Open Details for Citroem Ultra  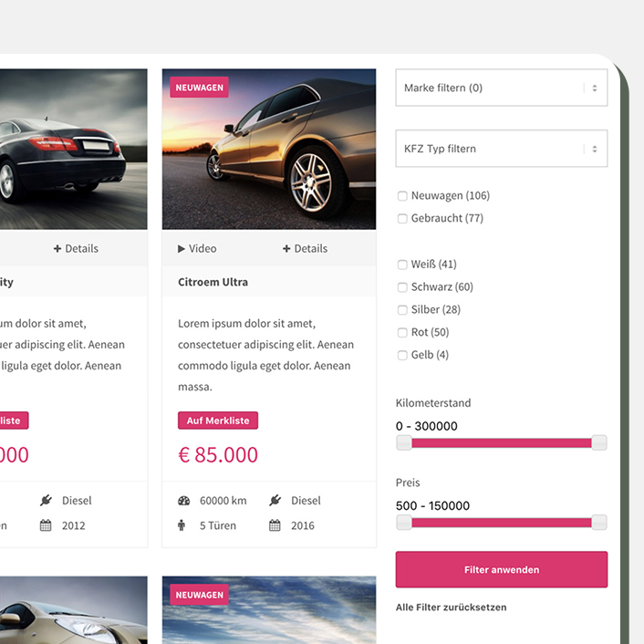pos(305,248)
